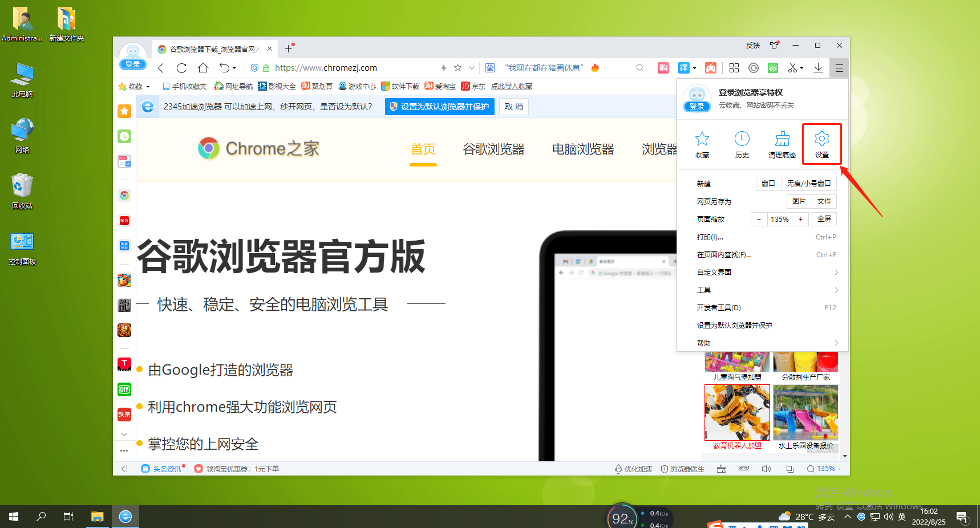Reload the page with refresh icon

pyautogui.click(x=181, y=68)
